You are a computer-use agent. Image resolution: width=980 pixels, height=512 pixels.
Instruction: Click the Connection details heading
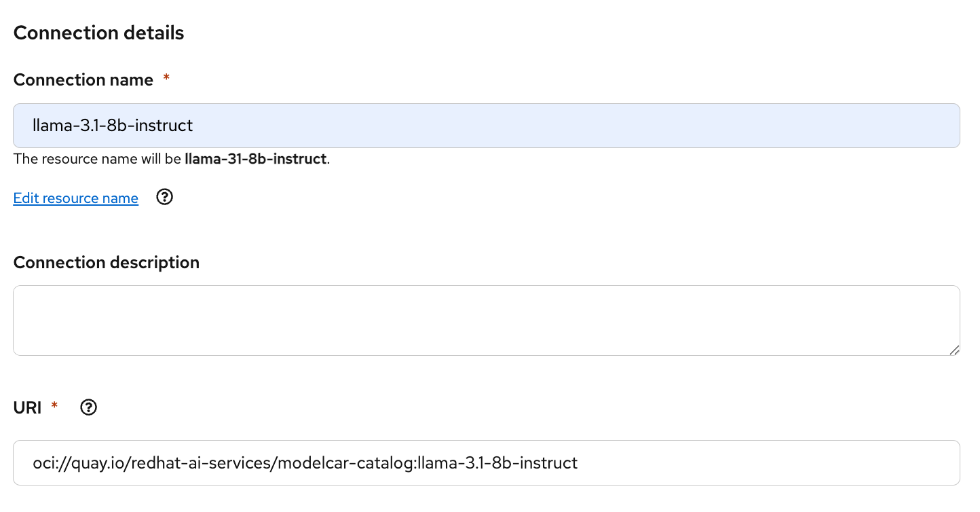(98, 33)
